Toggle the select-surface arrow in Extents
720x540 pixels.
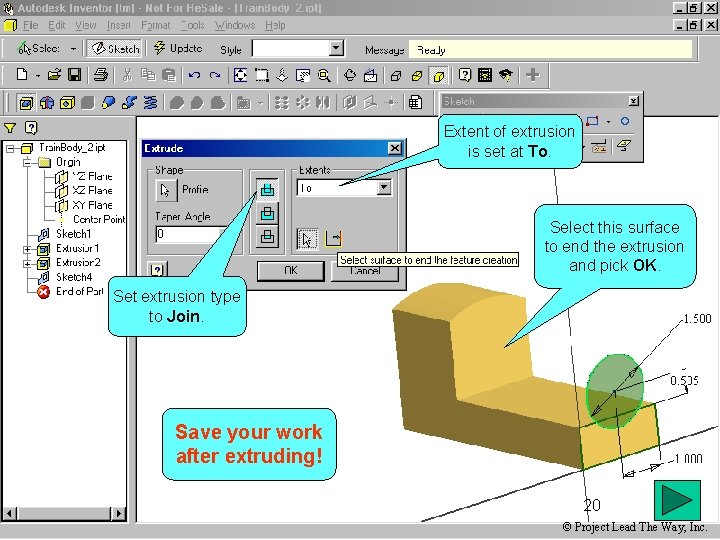pyautogui.click(x=307, y=239)
